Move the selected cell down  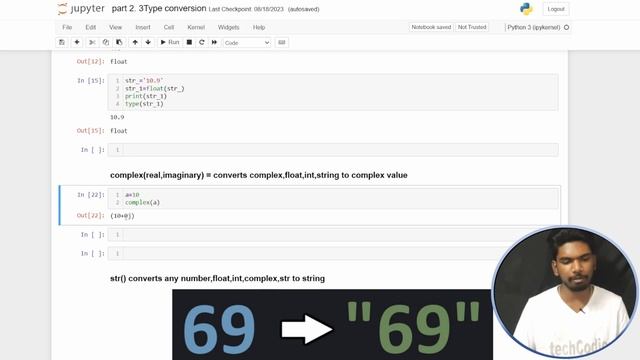click(x=148, y=42)
